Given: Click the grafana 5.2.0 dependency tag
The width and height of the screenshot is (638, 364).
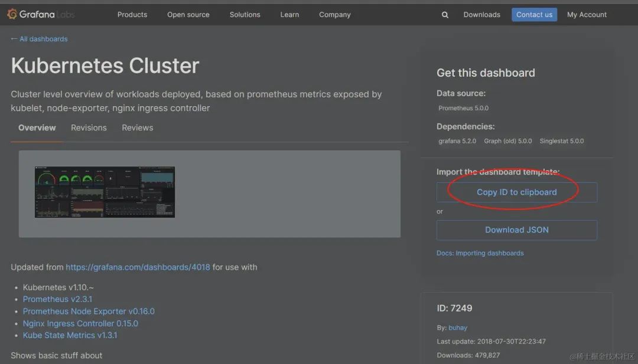Looking at the screenshot, I should pos(457,141).
